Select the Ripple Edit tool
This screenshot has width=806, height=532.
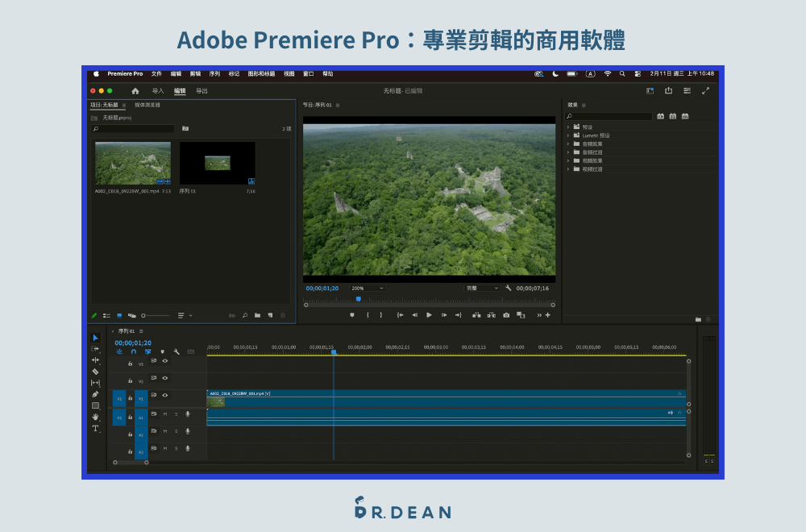tap(95, 360)
